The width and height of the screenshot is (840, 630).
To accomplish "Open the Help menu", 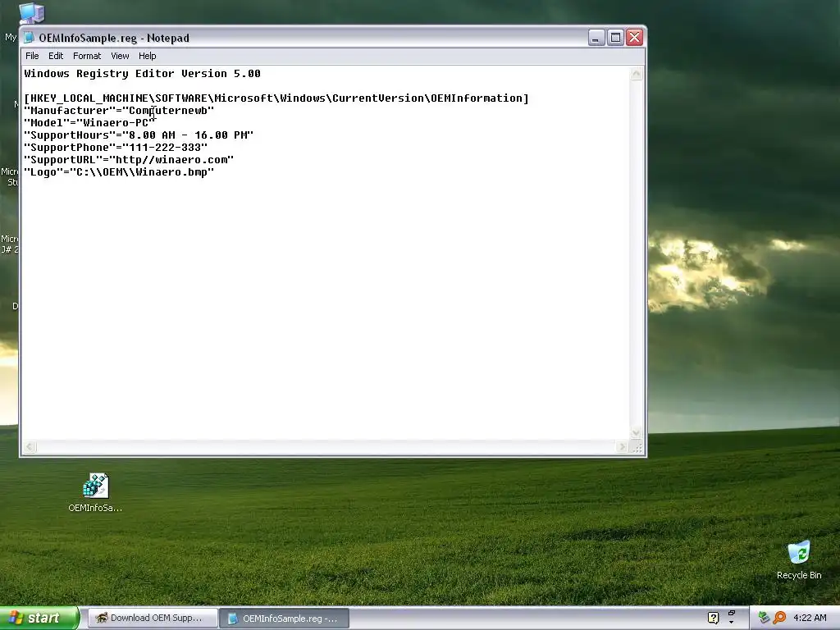I will coord(148,56).
